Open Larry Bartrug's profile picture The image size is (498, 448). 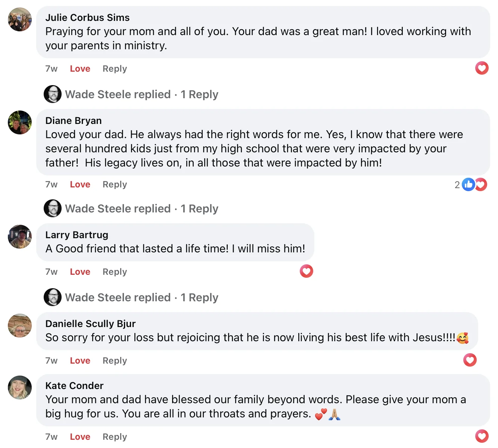click(x=20, y=237)
